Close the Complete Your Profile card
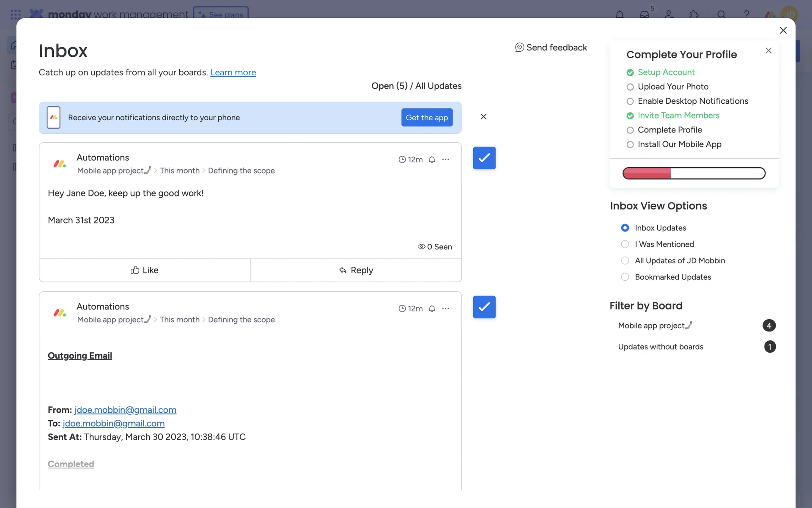 768,51
